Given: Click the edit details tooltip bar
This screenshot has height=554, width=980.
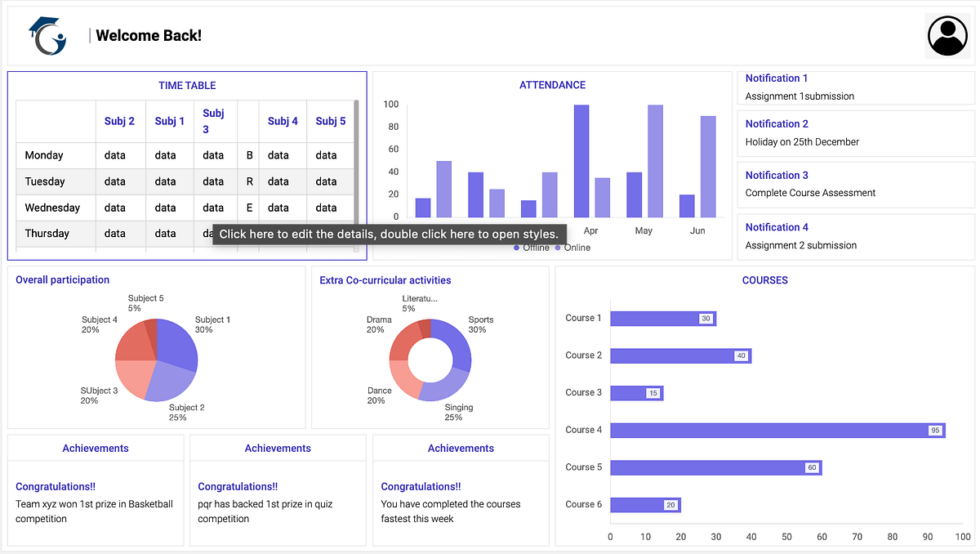Looking at the screenshot, I should tap(390, 234).
